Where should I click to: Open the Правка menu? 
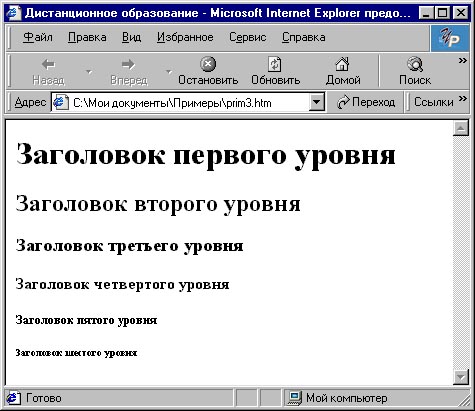point(87,37)
